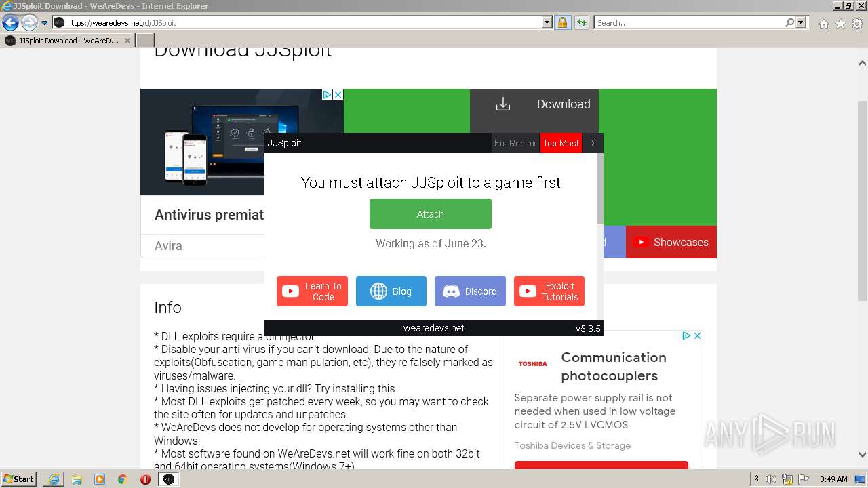Image resolution: width=868 pixels, height=488 pixels.
Task: Click the 'Working as of June 23.' text
Action: tap(431, 243)
